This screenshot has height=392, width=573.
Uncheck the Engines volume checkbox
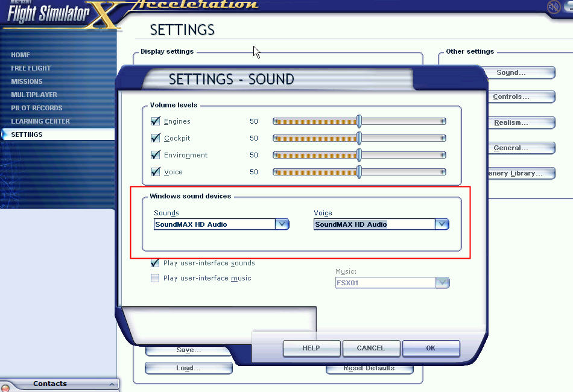pyautogui.click(x=156, y=121)
